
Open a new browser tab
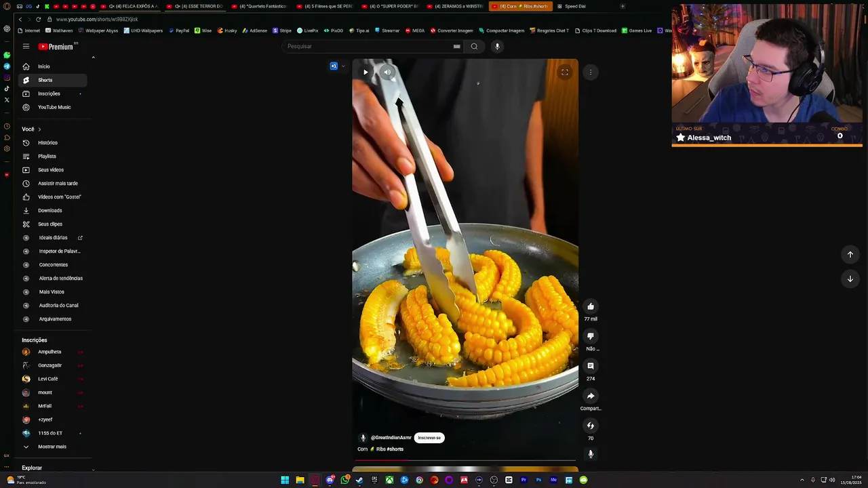click(623, 6)
